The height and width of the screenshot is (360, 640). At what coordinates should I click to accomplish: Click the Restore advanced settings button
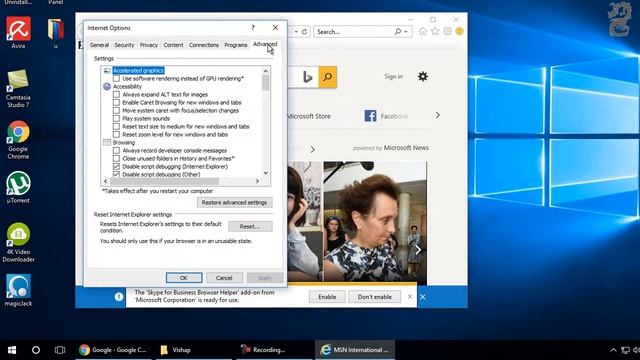point(234,202)
